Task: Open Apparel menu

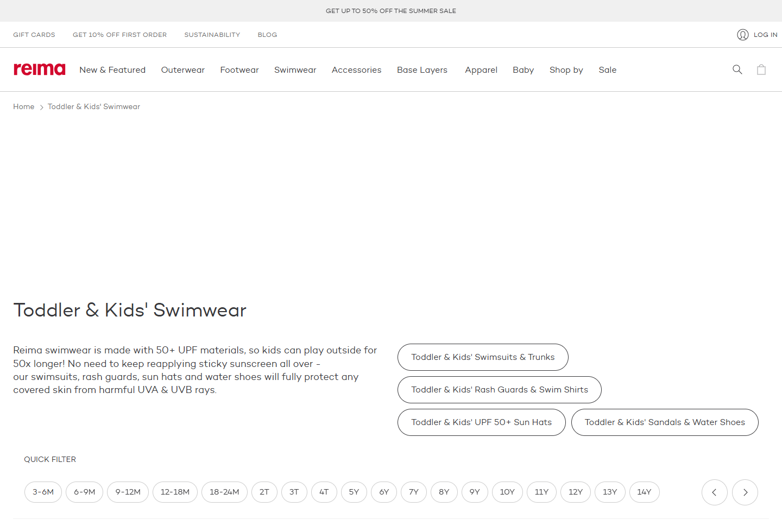Action: [481, 70]
